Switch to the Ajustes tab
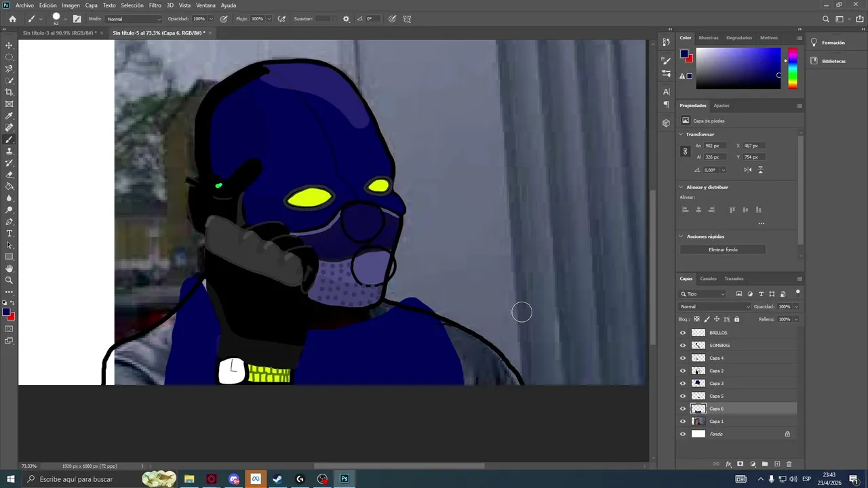 (722, 106)
